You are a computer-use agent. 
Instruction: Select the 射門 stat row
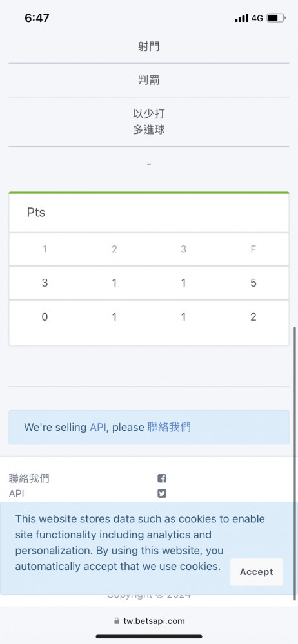click(x=149, y=46)
